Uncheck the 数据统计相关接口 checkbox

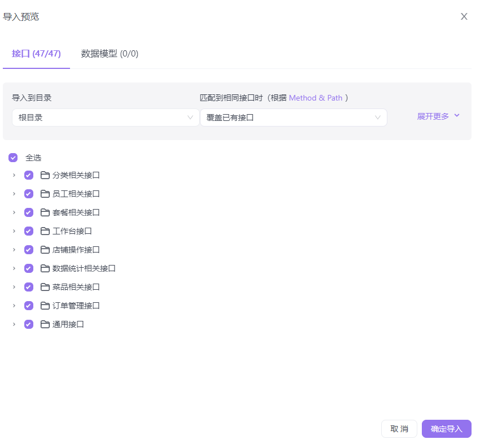point(29,268)
